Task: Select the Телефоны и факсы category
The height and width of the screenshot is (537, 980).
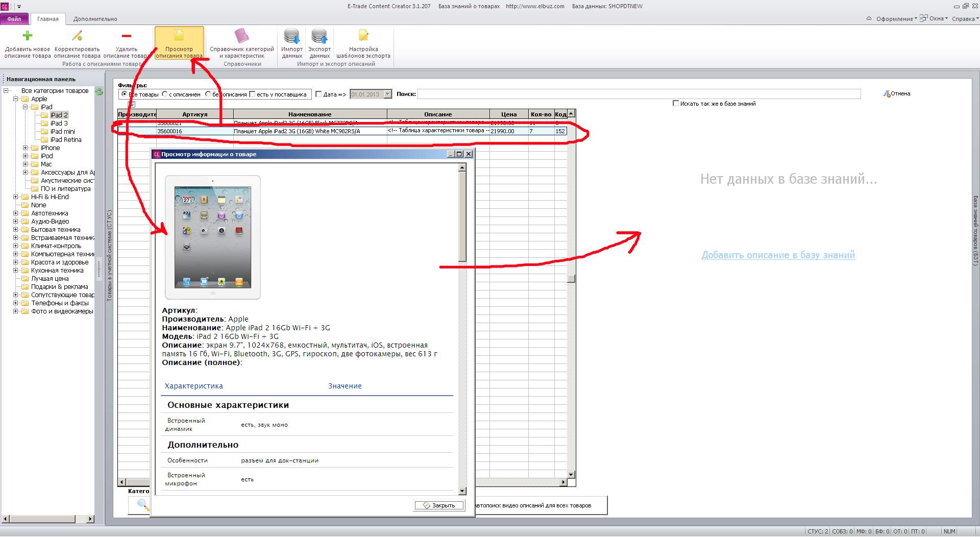Action: 60,303
